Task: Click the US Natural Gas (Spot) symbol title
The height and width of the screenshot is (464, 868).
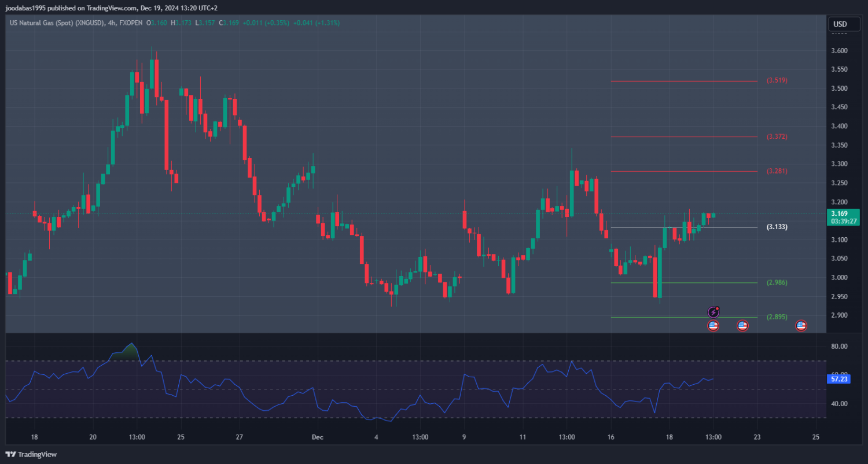Action: pyautogui.click(x=56, y=23)
